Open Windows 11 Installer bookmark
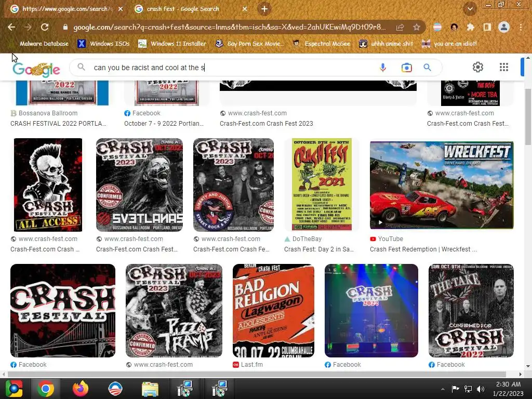This screenshot has width=532, height=399. [172, 44]
